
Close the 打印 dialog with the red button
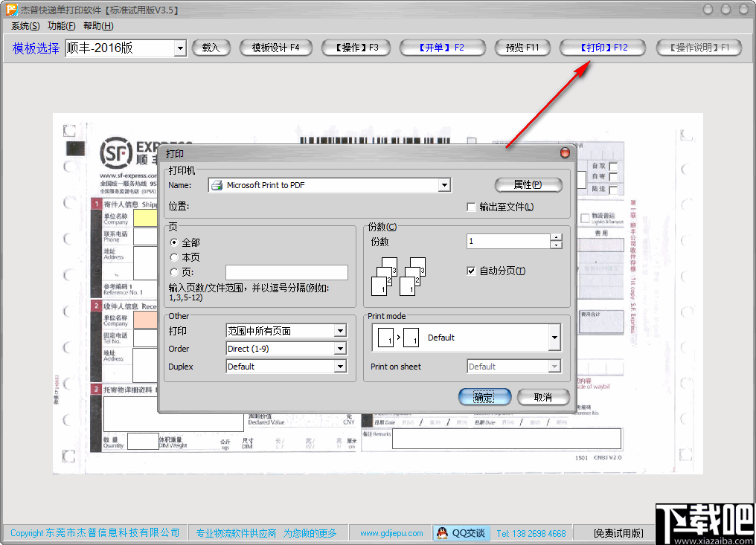(x=565, y=153)
